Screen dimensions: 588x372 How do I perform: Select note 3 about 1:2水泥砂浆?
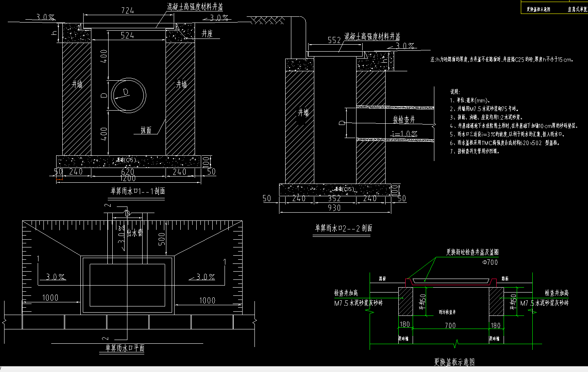coord(486,118)
